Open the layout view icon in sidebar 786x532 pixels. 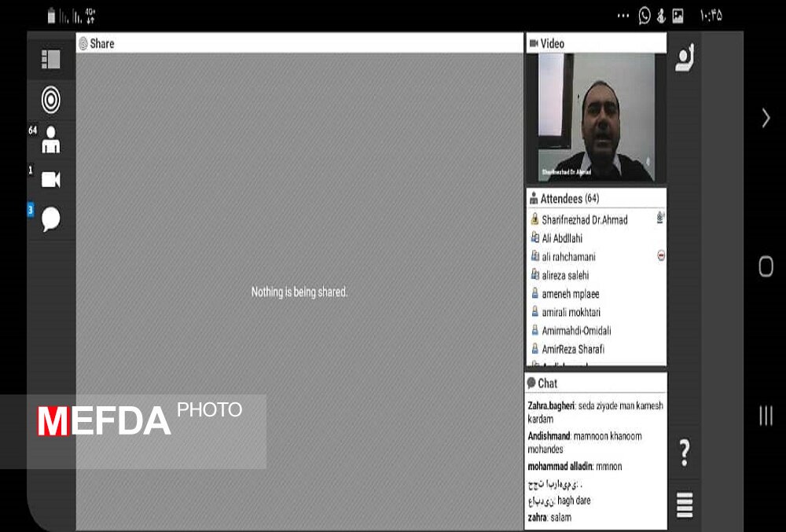click(51, 60)
